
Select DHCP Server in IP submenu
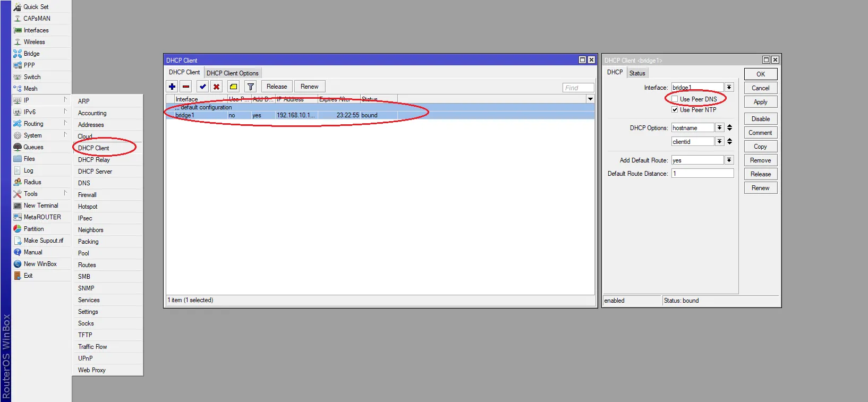tap(95, 172)
